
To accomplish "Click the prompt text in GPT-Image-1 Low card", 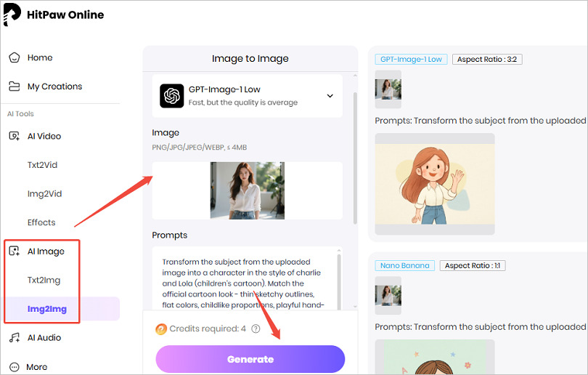I will point(481,121).
